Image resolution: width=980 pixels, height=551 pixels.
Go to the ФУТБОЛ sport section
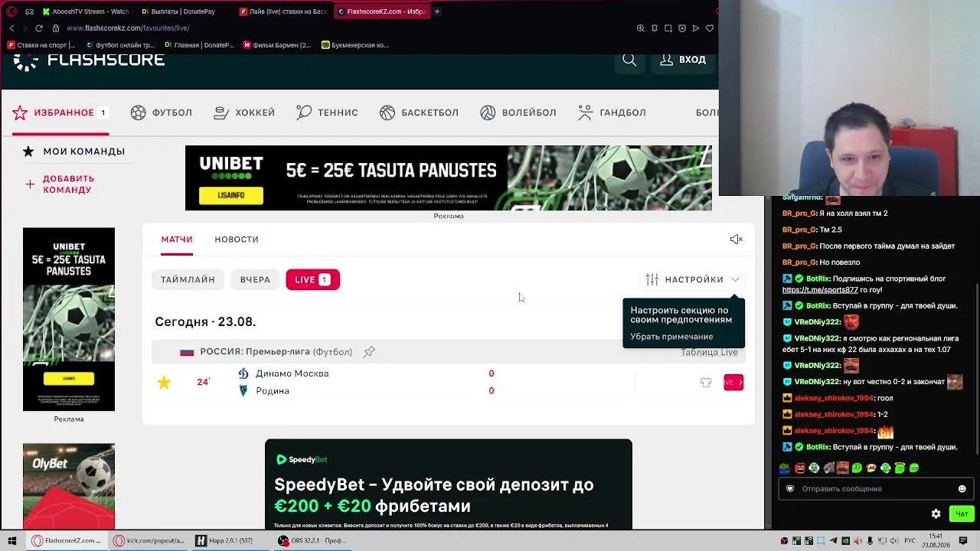pos(161,112)
